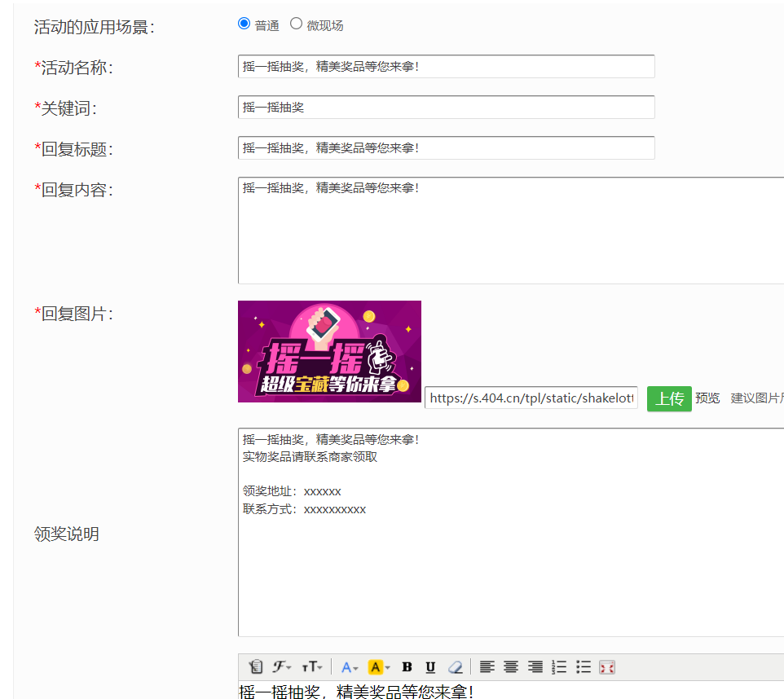The height and width of the screenshot is (699, 784).
Task: Click the line 领奖地址: xxxxxx
Action: pyautogui.click(x=292, y=491)
